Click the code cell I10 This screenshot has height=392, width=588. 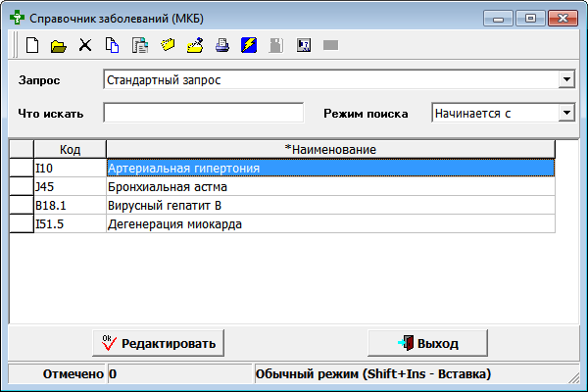(70, 168)
